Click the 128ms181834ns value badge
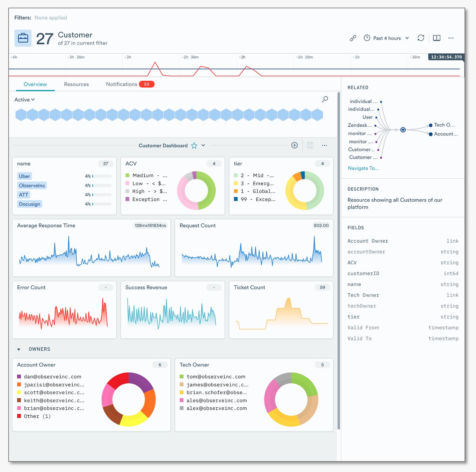 [x=150, y=225]
